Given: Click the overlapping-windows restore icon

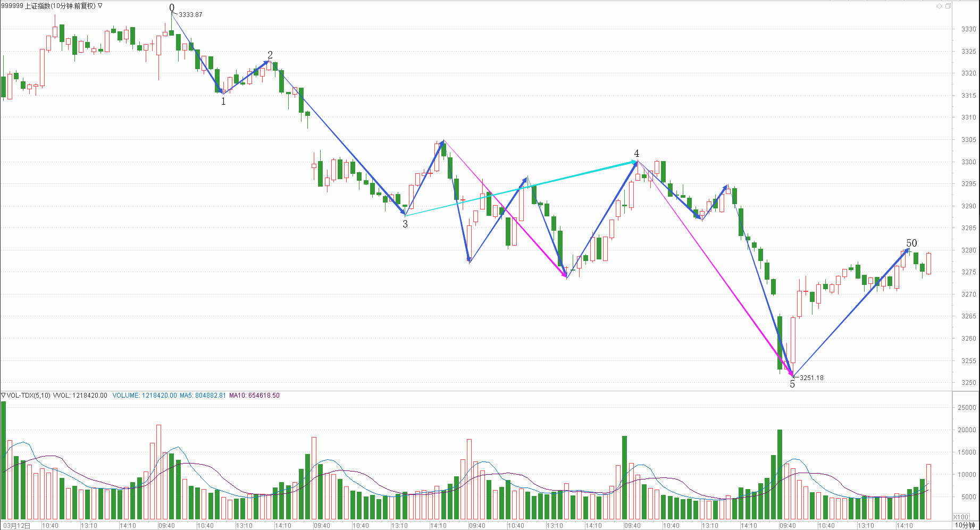Looking at the screenshot, I should tap(948, 6).
